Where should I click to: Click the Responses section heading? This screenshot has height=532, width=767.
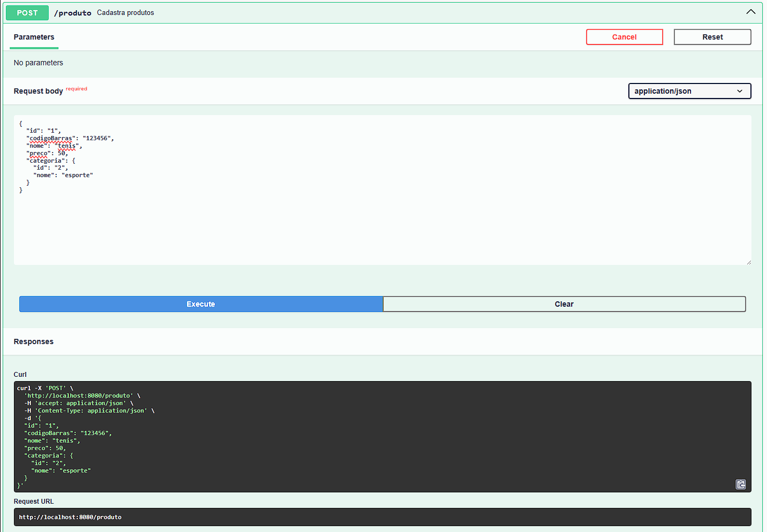click(x=34, y=341)
